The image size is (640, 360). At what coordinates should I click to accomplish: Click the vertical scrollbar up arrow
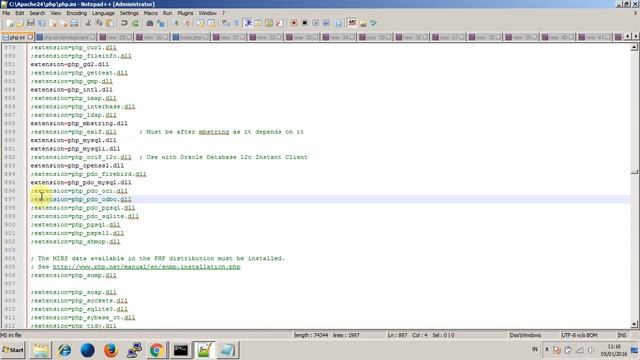pyautogui.click(x=634, y=47)
